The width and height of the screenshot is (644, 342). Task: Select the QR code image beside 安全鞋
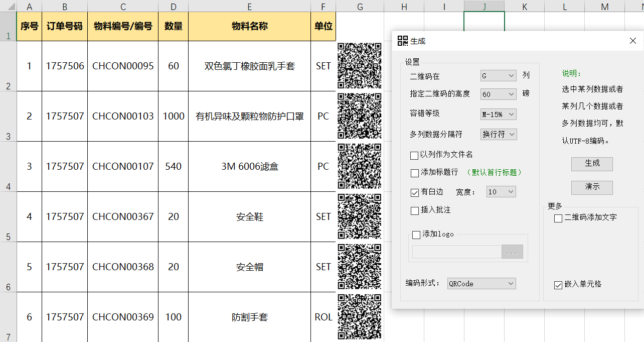pyautogui.click(x=360, y=216)
